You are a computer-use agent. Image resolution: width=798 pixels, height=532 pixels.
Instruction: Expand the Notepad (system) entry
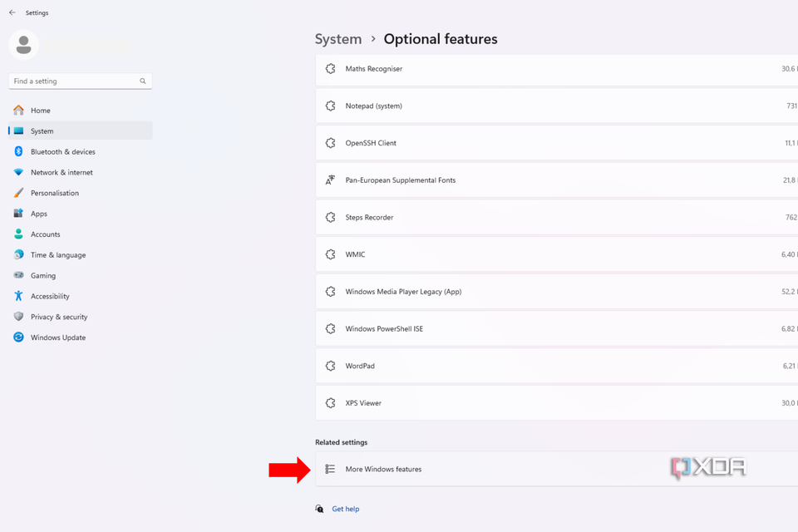point(557,106)
